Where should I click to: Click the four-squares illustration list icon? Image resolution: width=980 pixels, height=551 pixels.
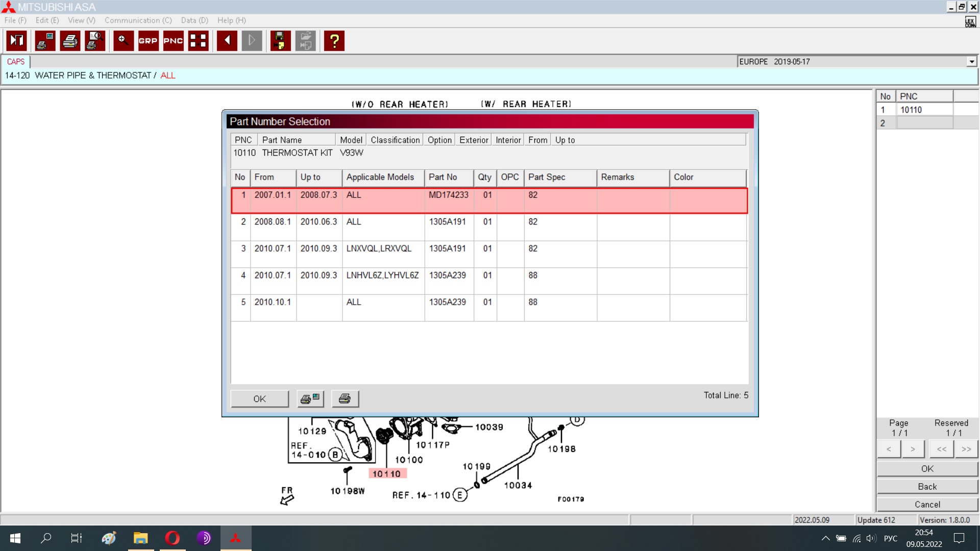(198, 41)
